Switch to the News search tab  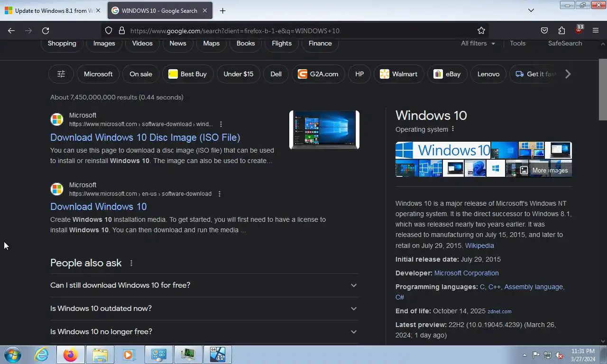[x=178, y=44]
